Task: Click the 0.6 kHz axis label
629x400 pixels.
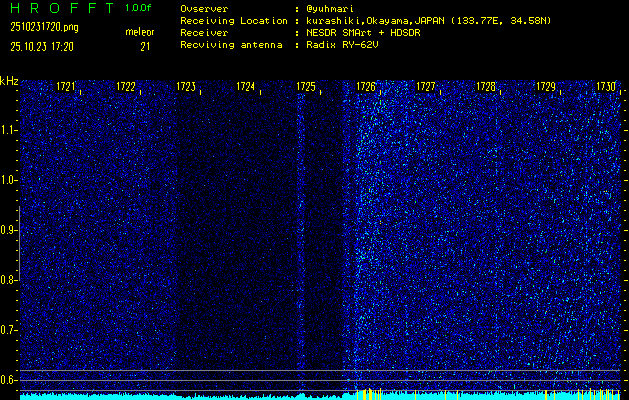Action: (8, 380)
